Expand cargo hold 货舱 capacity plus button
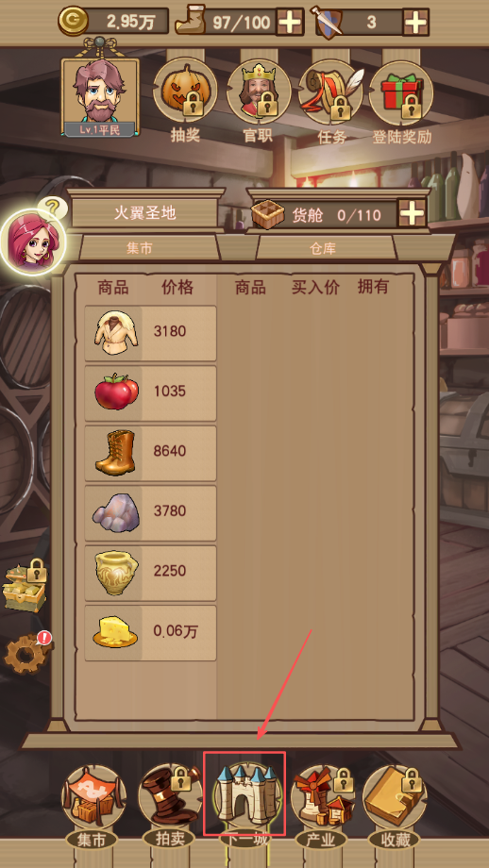 tap(412, 213)
